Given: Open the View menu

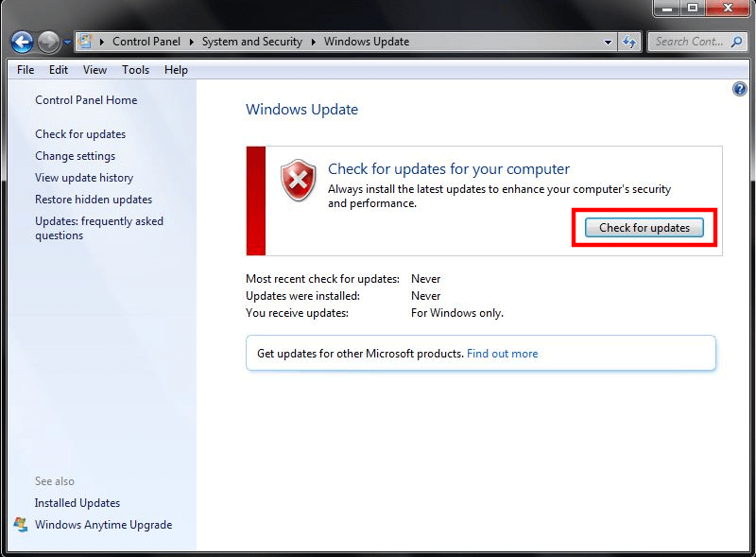Looking at the screenshot, I should [94, 70].
